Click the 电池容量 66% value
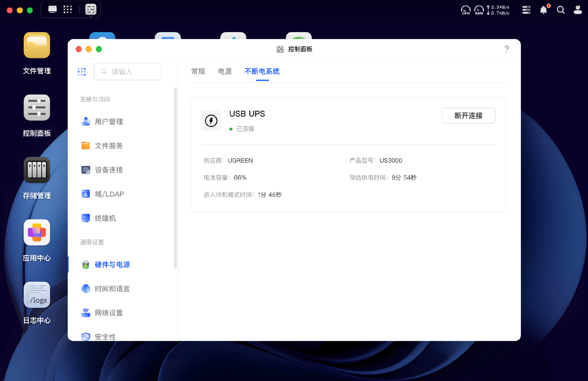Image resolution: width=588 pixels, height=381 pixels. (240, 177)
